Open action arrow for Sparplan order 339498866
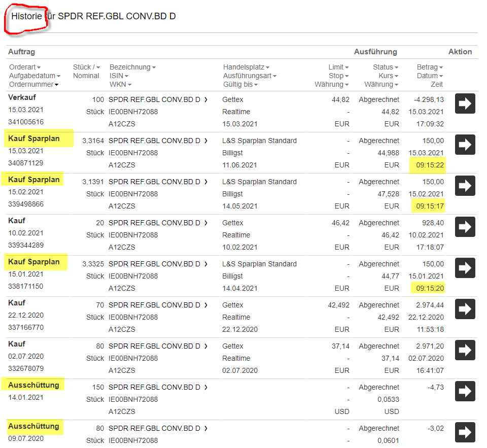 tap(465, 186)
